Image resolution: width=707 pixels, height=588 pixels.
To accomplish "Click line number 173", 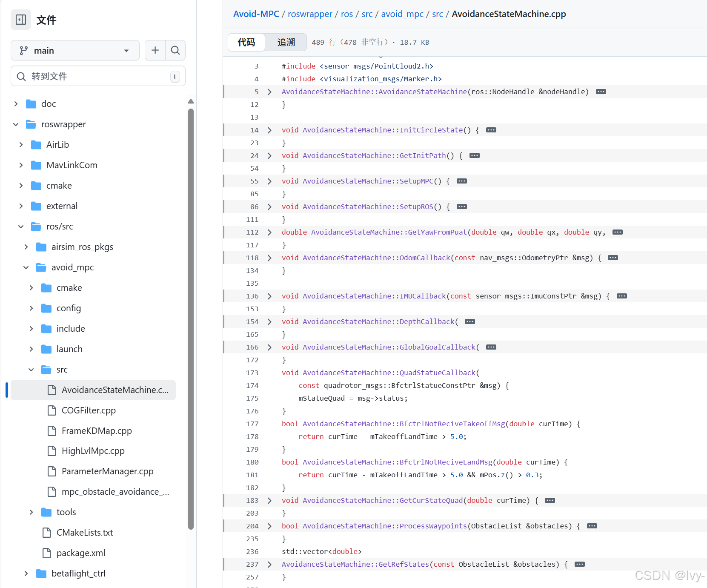I will coord(252,373).
